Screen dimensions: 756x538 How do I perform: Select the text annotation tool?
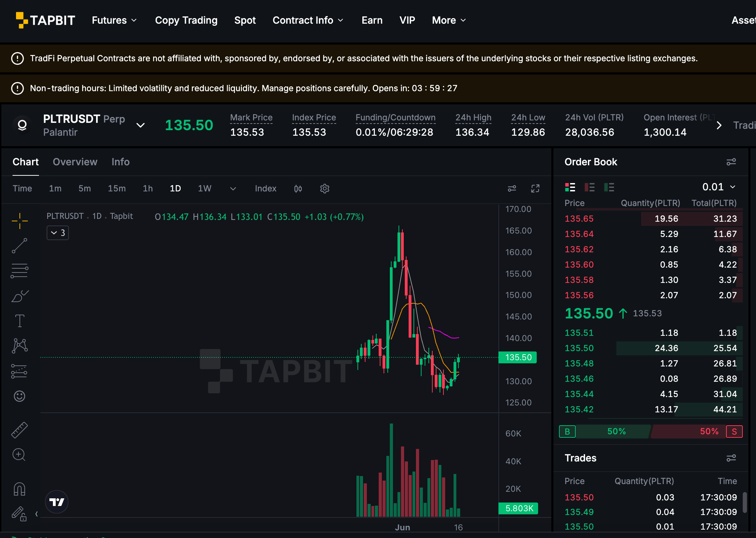pos(20,321)
